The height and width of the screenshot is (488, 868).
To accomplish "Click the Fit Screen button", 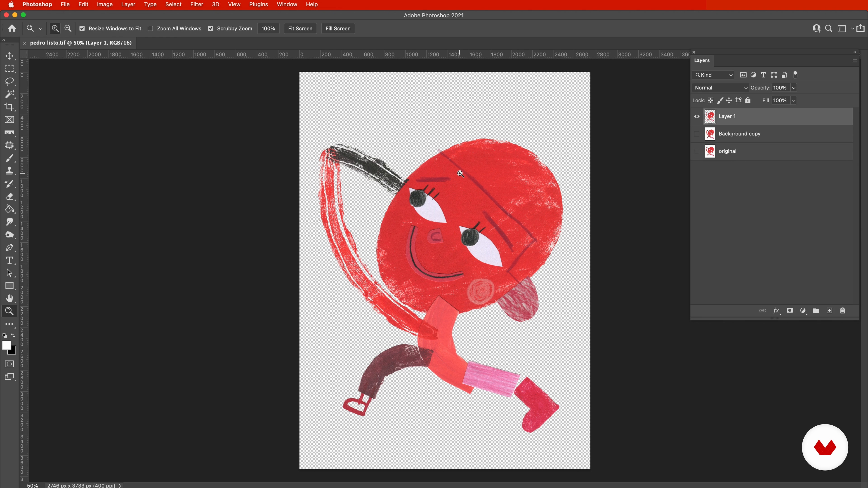I will [x=300, y=29].
